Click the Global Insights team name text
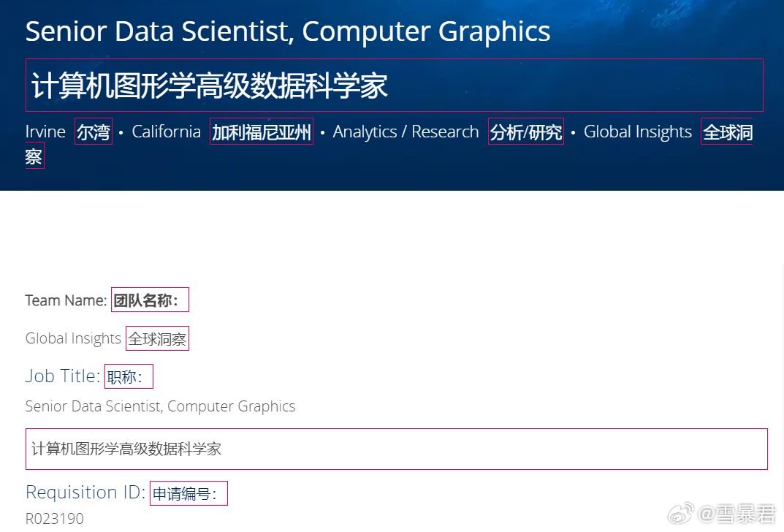The width and height of the screenshot is (784, 532). pos(73,338)
